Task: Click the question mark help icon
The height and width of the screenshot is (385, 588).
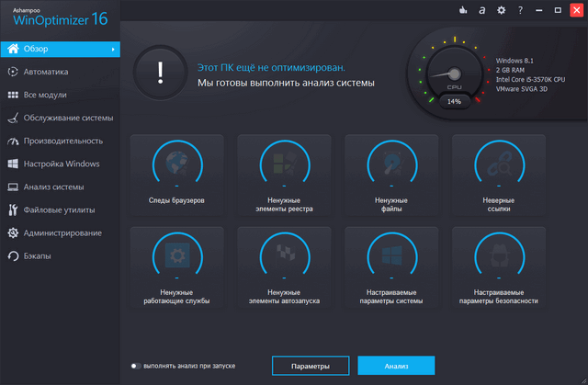Action: (x=522, y=10)
